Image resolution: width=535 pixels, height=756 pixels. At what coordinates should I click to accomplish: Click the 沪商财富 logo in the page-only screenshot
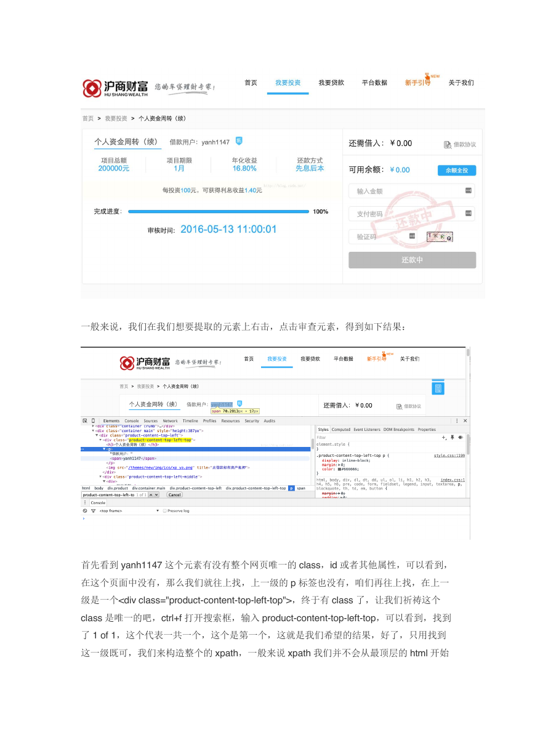pyautogui.click(x=116, y=88)
